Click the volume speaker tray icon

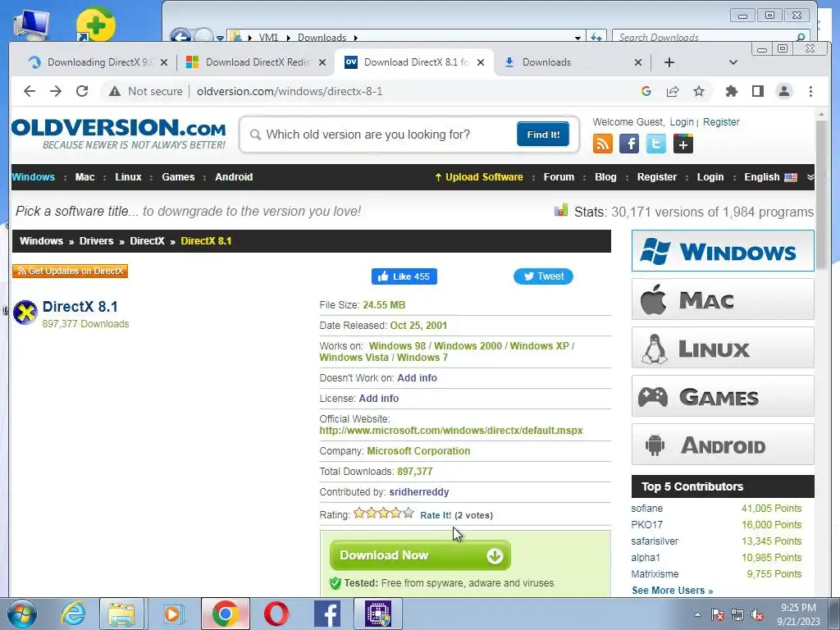(x=757, y=615)
